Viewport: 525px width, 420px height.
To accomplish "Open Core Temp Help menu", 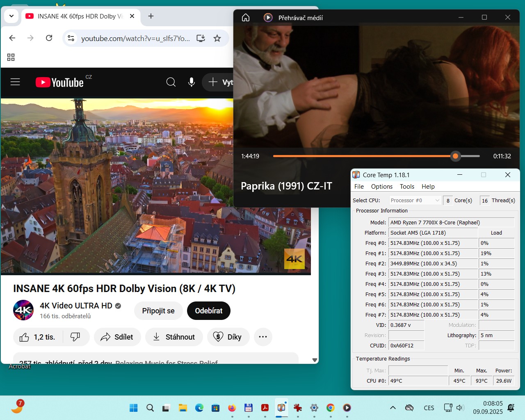I will 428,186.
